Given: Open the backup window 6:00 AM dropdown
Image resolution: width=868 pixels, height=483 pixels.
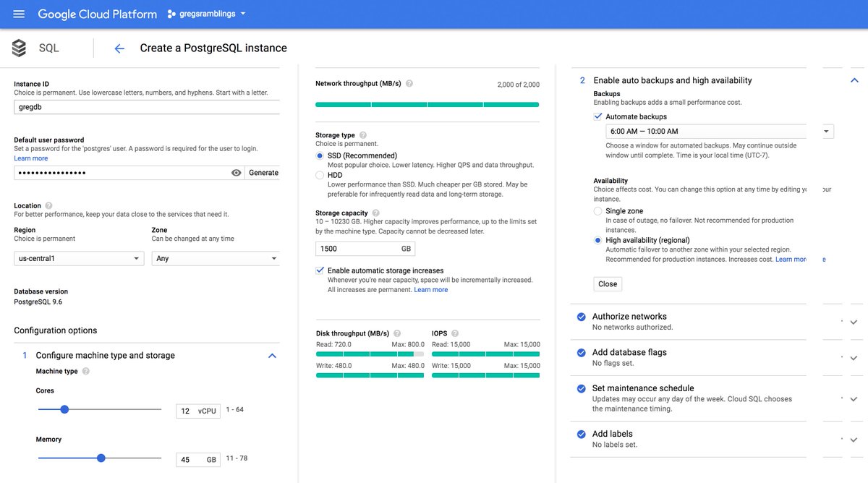Looking at the screenshot, I should pyautogui.click(x=720, y=132).
